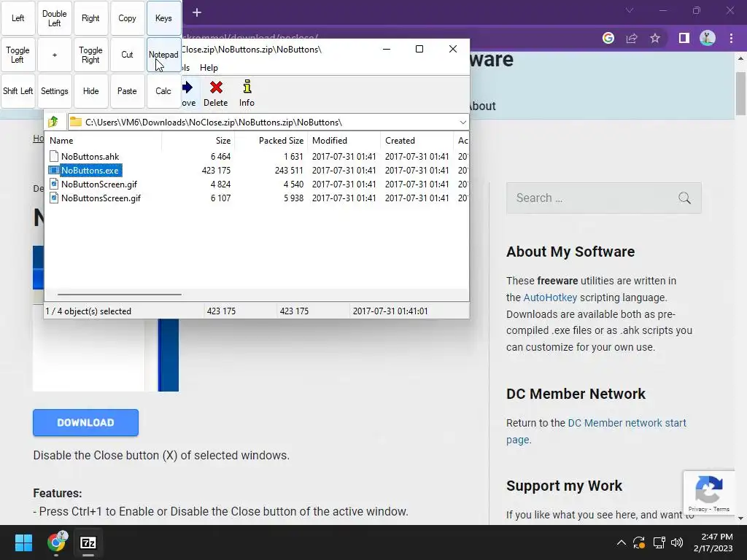Open the AutoHotkey link
The height and width of the screenshot is (560, 747).
click(550, 297)
